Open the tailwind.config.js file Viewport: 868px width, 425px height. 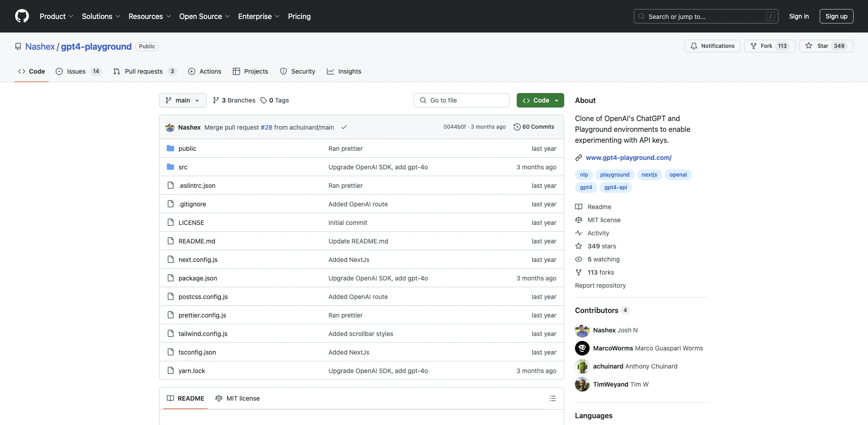[203, 334]
